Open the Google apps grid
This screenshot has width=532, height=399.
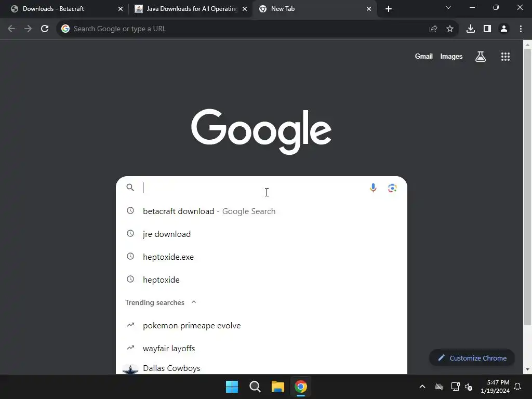[506, 57]
